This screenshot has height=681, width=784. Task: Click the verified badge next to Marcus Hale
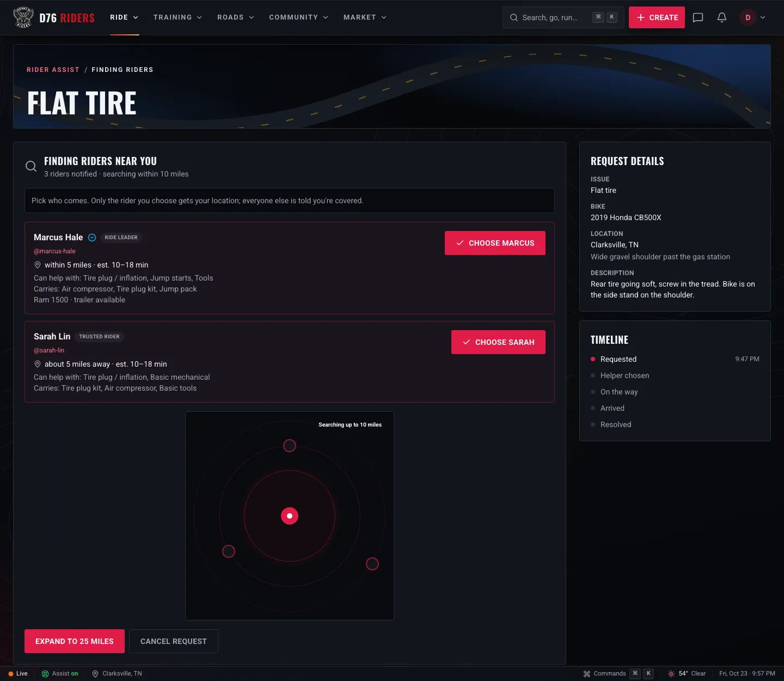[92, 238]
